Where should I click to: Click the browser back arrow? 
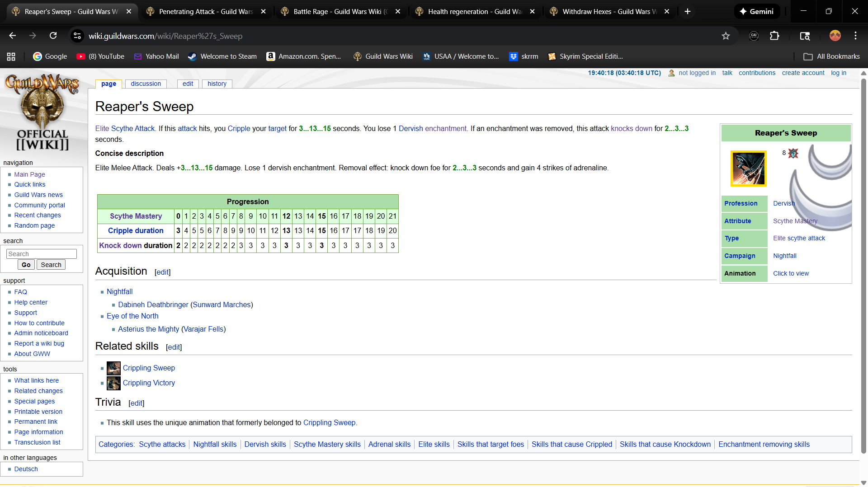12,36
